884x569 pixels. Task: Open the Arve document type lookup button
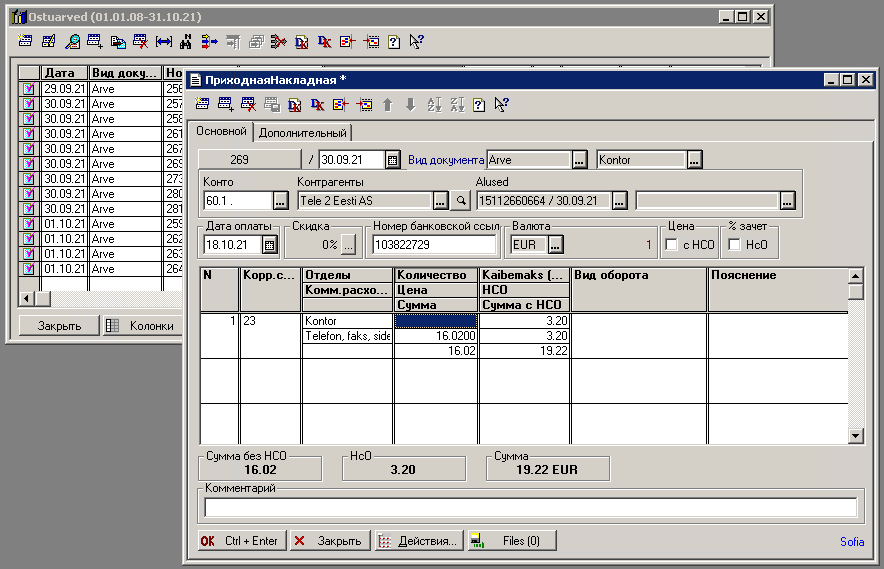tap(579, 160)
